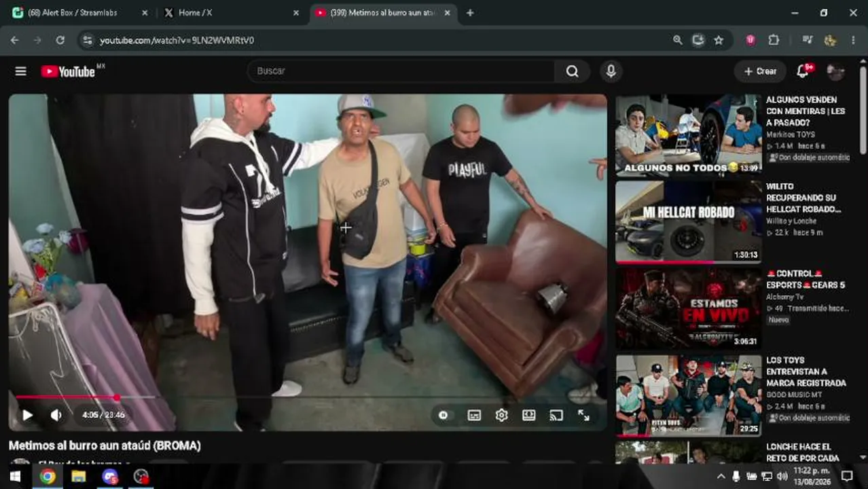
Task: Open title ALGUNOS VENDEN CON MENTIRAS
Action: pos(806,111)
